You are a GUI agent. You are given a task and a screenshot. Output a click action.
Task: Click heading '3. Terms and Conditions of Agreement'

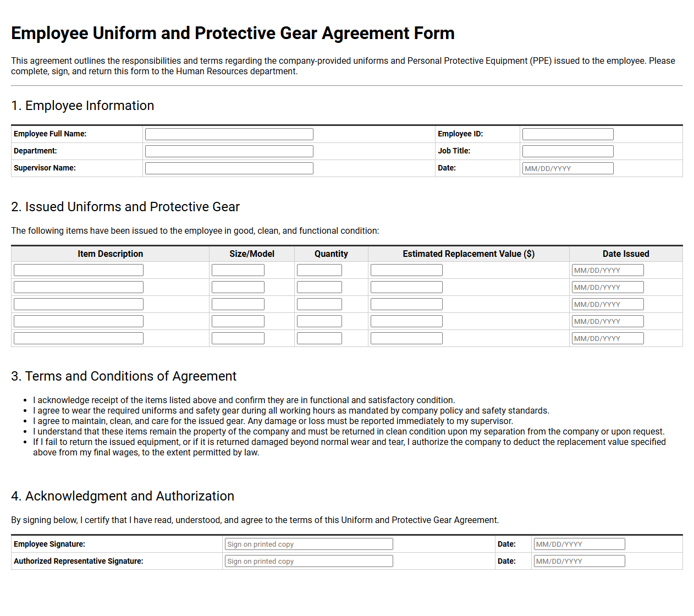(124, 376)
